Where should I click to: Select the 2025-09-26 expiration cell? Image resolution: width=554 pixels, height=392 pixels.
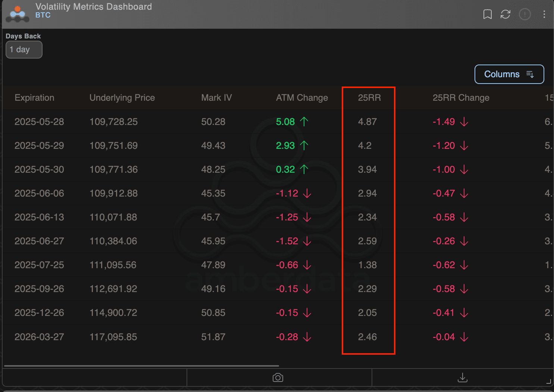39,289
